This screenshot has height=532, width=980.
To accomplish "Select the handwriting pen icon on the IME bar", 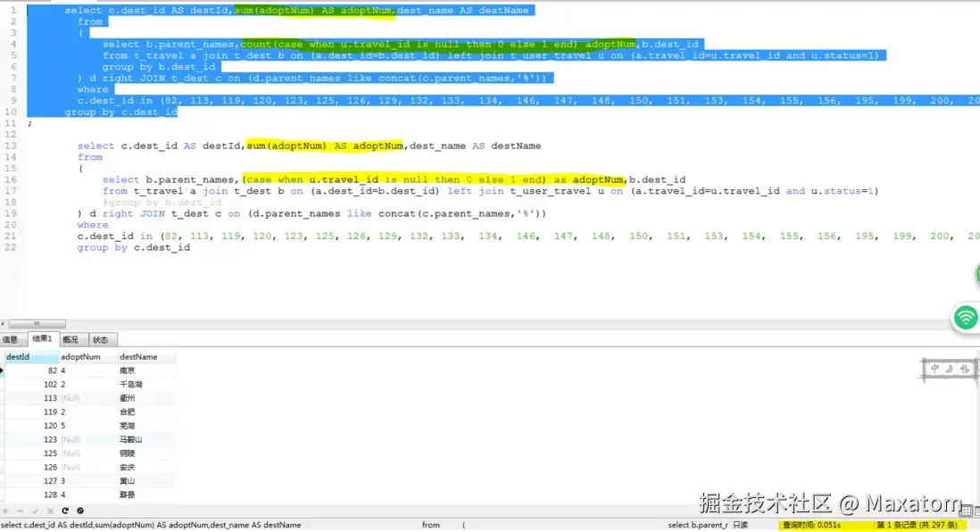I will coord(949,368).
